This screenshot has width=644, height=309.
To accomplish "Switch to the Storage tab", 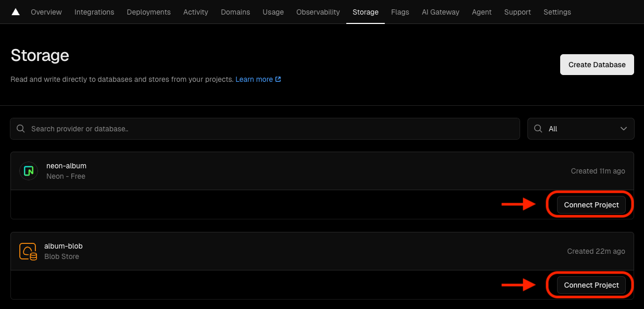I will pyautogui.click(x=365, y=11).
